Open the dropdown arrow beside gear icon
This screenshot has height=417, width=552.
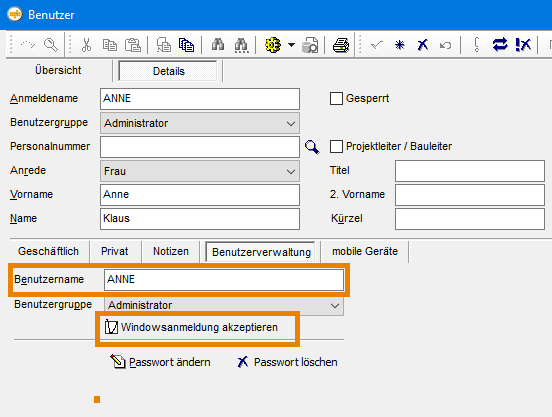[x=291, y=45]
